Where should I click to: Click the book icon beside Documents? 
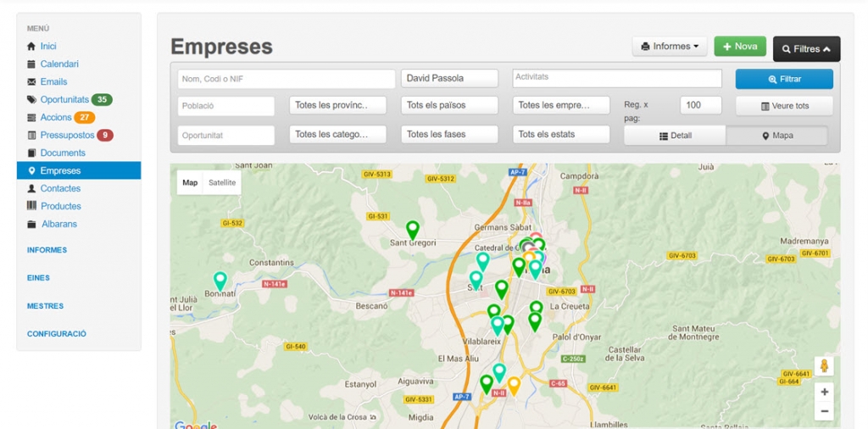(31, 153)
